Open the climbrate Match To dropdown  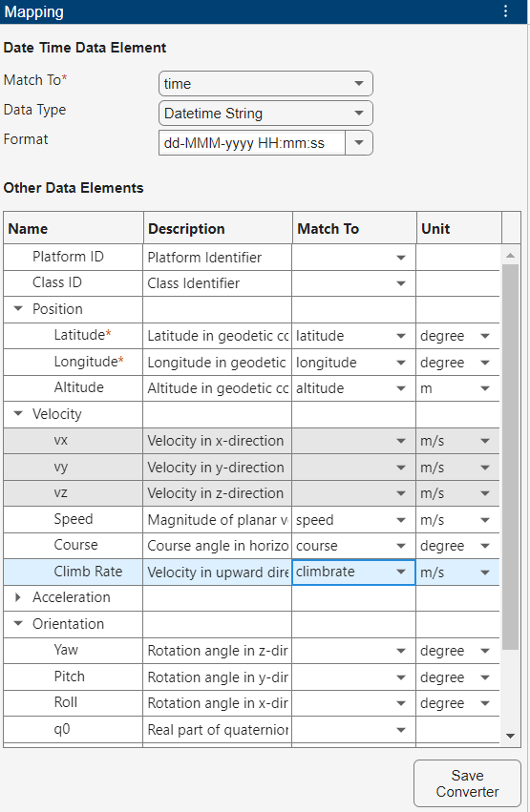click(354, 573)
